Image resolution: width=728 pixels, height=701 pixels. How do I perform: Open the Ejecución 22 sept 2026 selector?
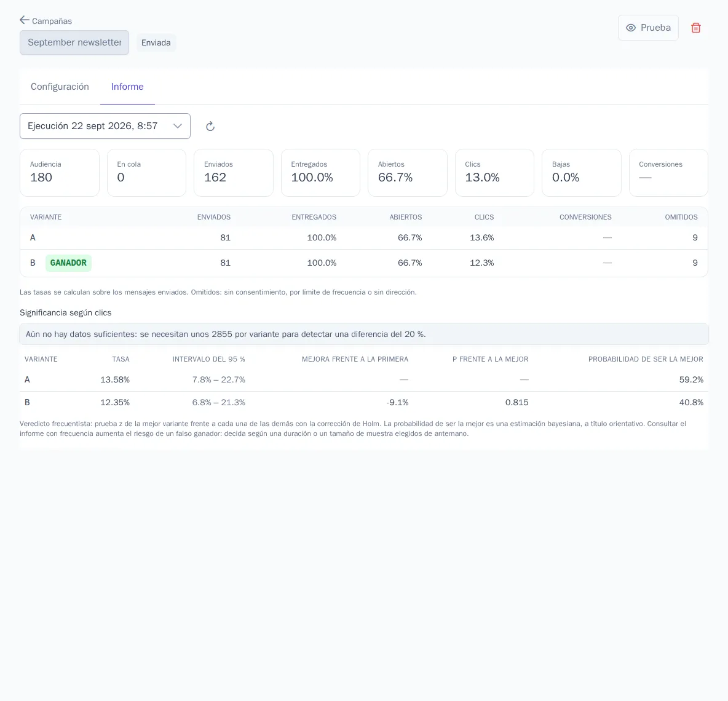(105, 126)
